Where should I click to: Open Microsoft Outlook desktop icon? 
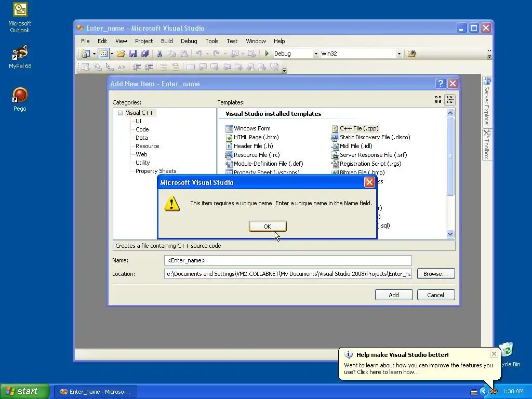[20, 18]
